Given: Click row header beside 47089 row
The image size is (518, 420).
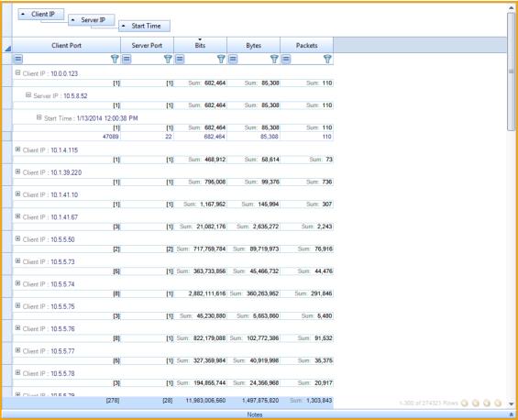Looking at the screenshot, I should pyautogui.click(x=7, y=137).
